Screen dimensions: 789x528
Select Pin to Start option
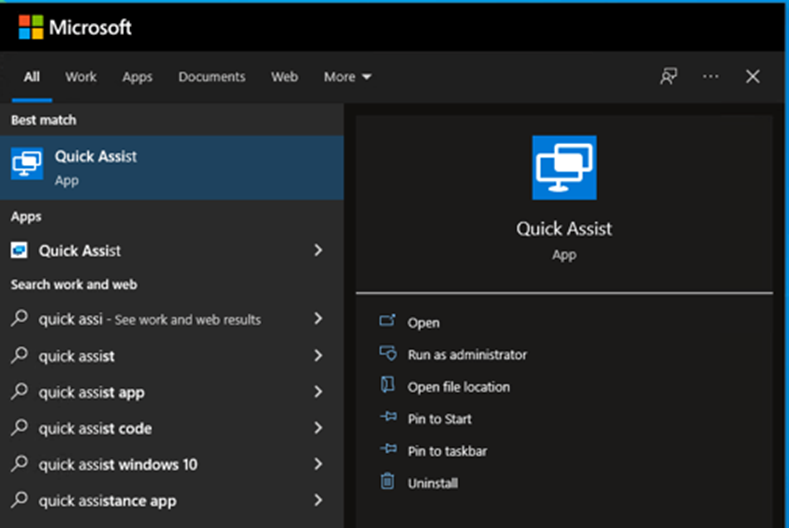tap(439, 419)
